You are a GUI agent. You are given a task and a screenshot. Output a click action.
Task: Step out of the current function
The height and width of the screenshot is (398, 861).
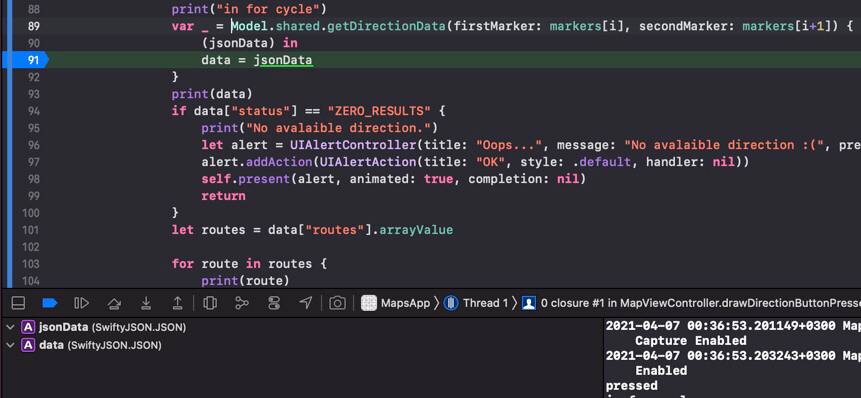click(x=178, y=302)
